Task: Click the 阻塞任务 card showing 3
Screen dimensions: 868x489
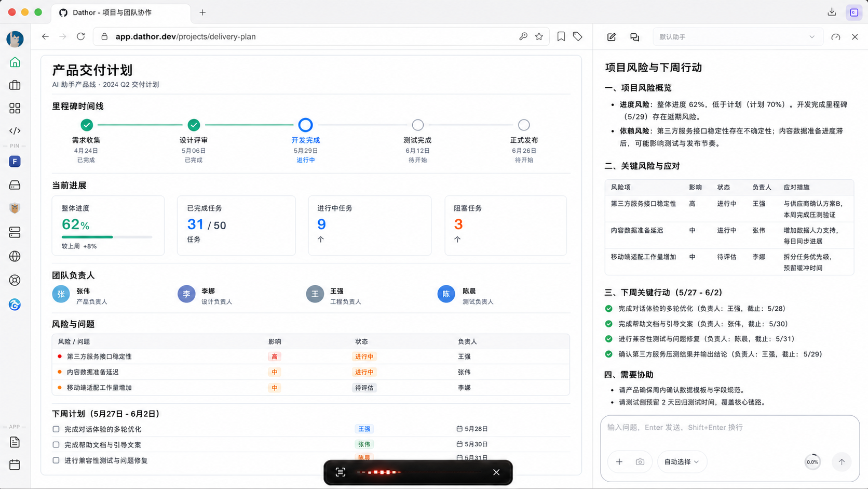Action: [x=506, y=226]
